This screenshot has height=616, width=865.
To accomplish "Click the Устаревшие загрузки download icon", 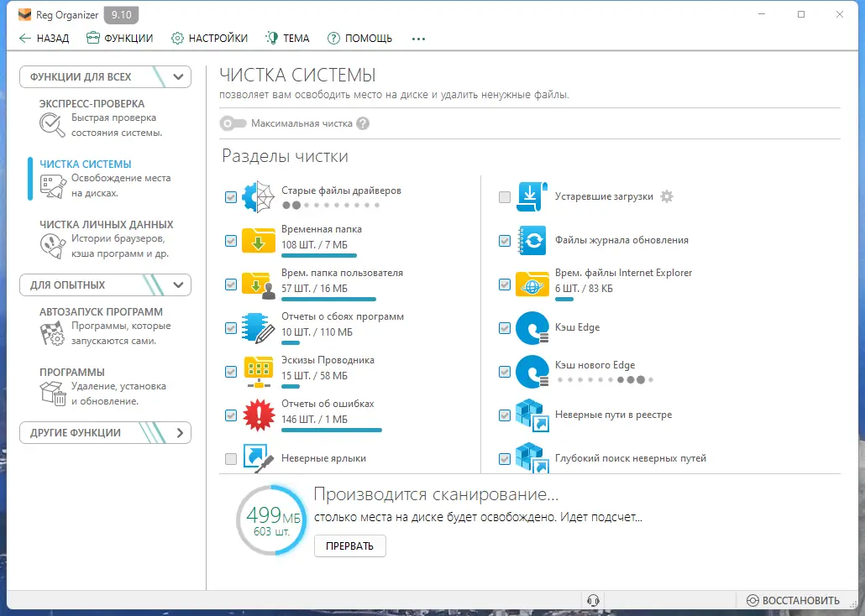I will pyautogui.click(x=532, y=197).
